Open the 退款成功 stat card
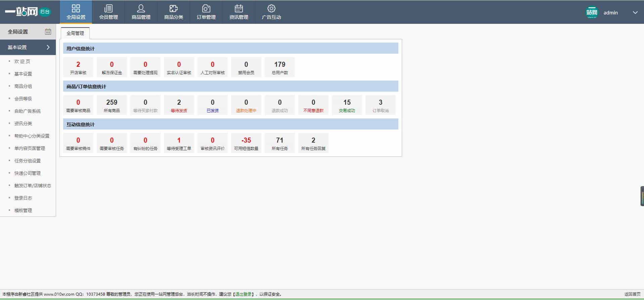The image size is (644, 300). 280,105
